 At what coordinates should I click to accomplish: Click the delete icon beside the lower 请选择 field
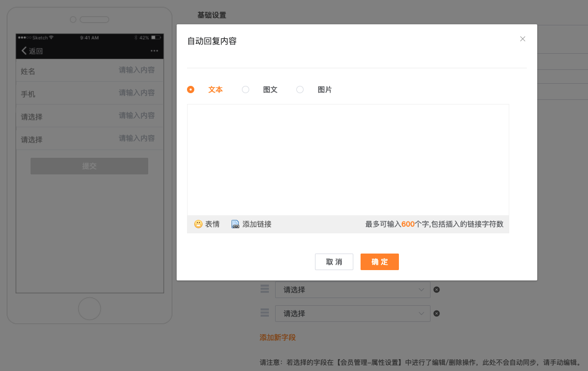coord(436,314)
